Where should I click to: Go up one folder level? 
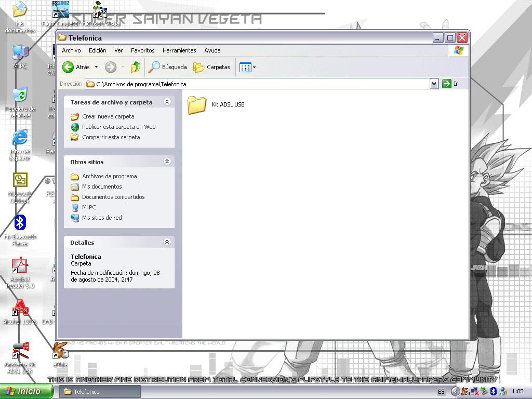pos(136,67)
